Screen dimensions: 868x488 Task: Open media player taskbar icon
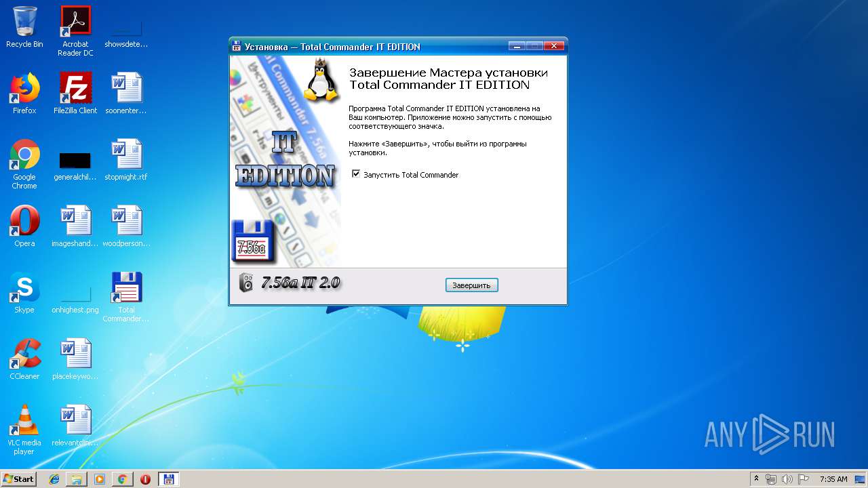point(100,479)
